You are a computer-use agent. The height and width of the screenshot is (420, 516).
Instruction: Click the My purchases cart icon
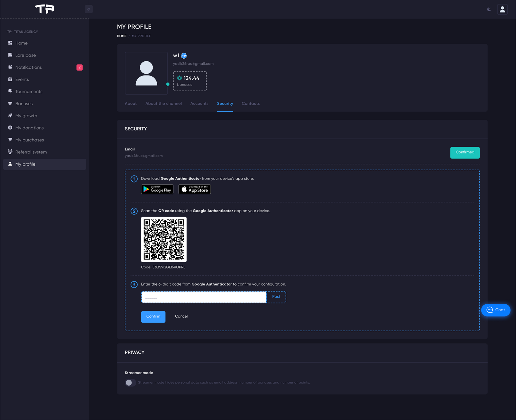click(10, 140)
